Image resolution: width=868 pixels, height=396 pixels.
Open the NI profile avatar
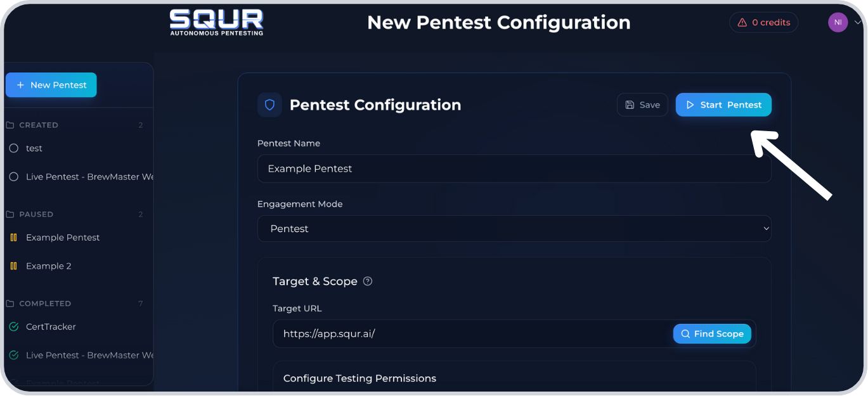838,22
